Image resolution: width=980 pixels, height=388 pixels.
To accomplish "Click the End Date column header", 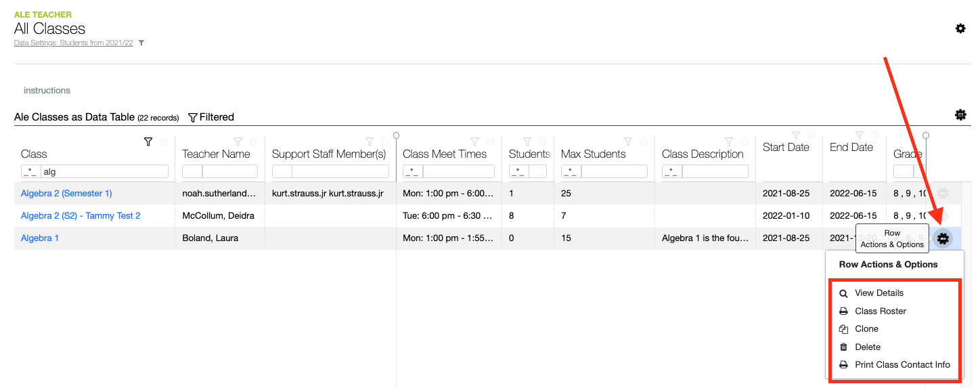I will [851, 147].
